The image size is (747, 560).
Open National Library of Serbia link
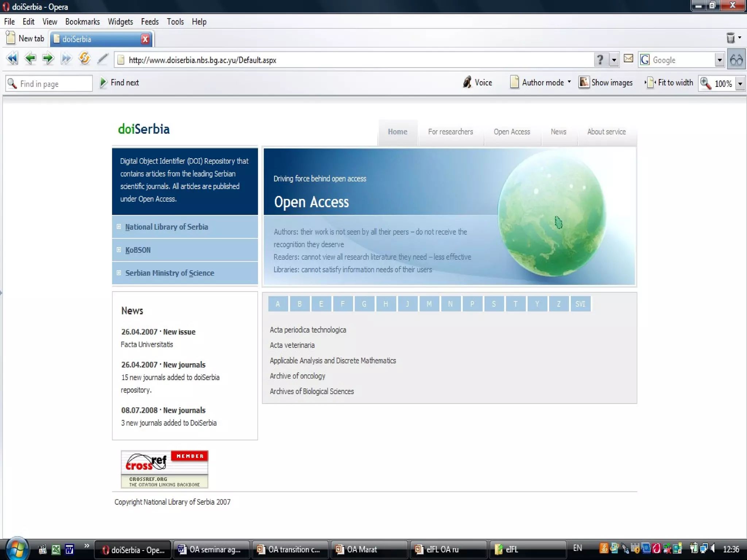pyautogui.click(x=166, y=227)
